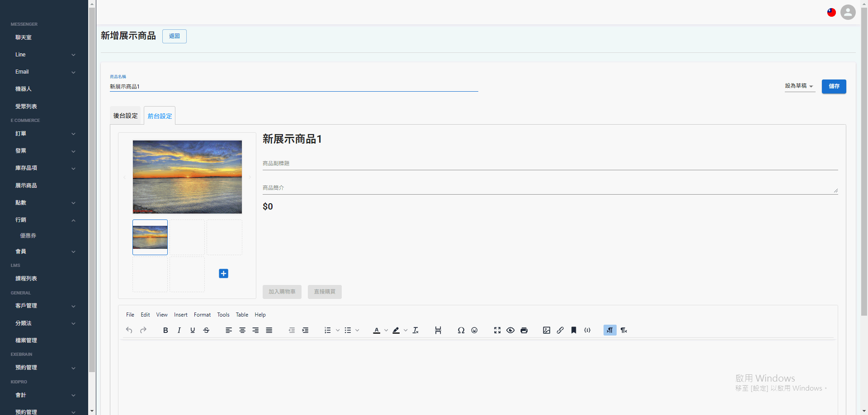Open the editor Insert menu
868x415 pixels.
click(x=181, y=315)
